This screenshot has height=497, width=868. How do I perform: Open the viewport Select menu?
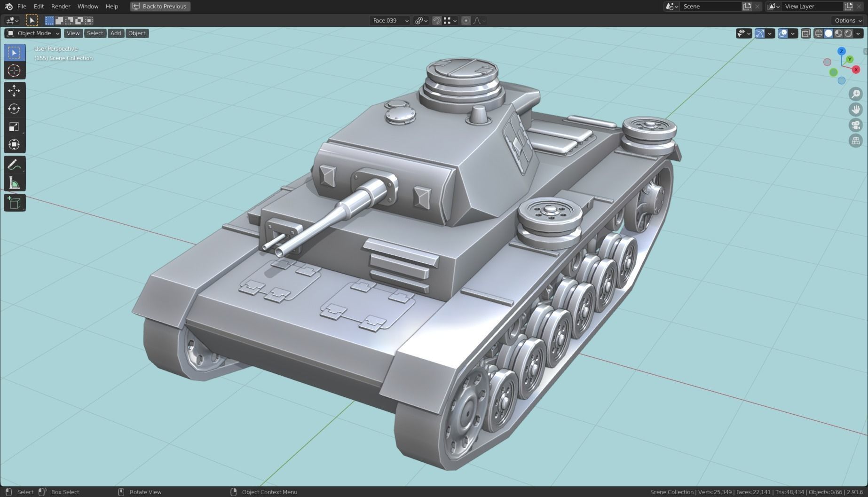click(x=95, y=33)
